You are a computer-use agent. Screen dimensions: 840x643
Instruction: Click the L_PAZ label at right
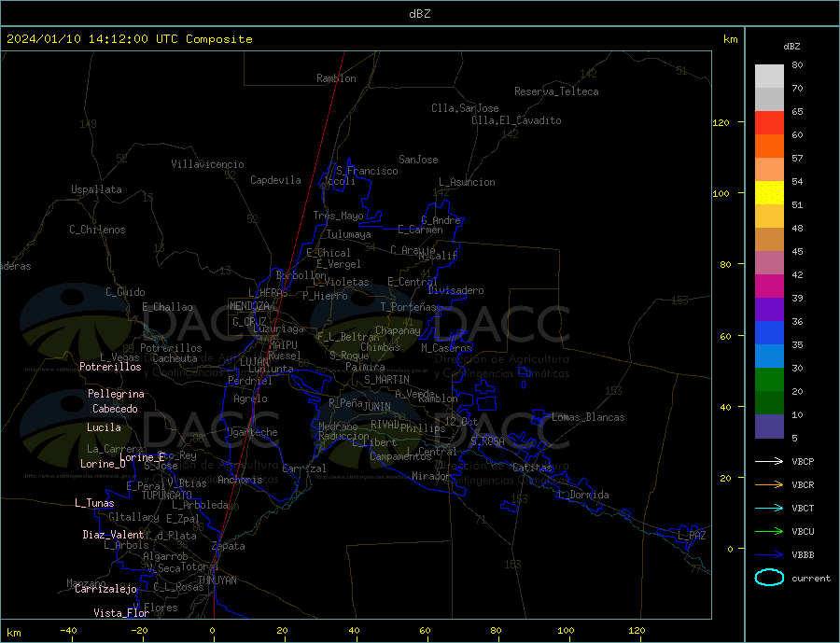692,536
